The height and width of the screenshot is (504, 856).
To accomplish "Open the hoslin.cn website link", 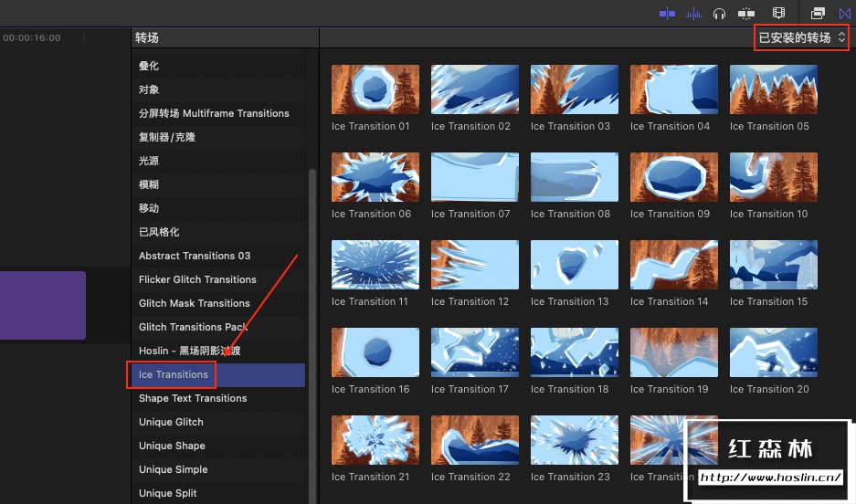I will click(x=770, y=477).
